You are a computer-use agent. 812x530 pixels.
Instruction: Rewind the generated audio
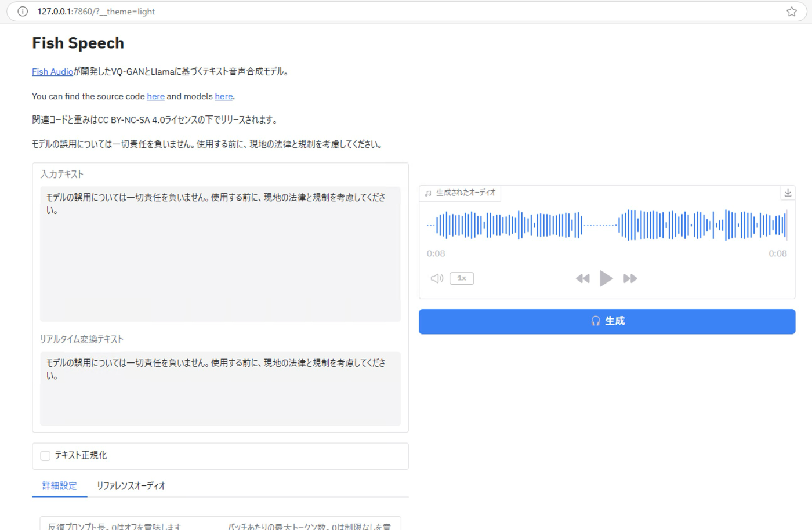pyautogui.click(x=582, y=279)
